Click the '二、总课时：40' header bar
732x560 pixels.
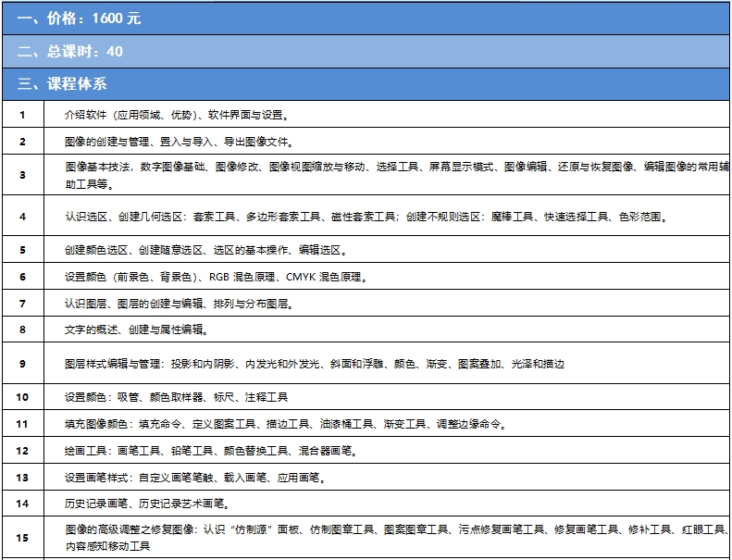click(70, 51)
